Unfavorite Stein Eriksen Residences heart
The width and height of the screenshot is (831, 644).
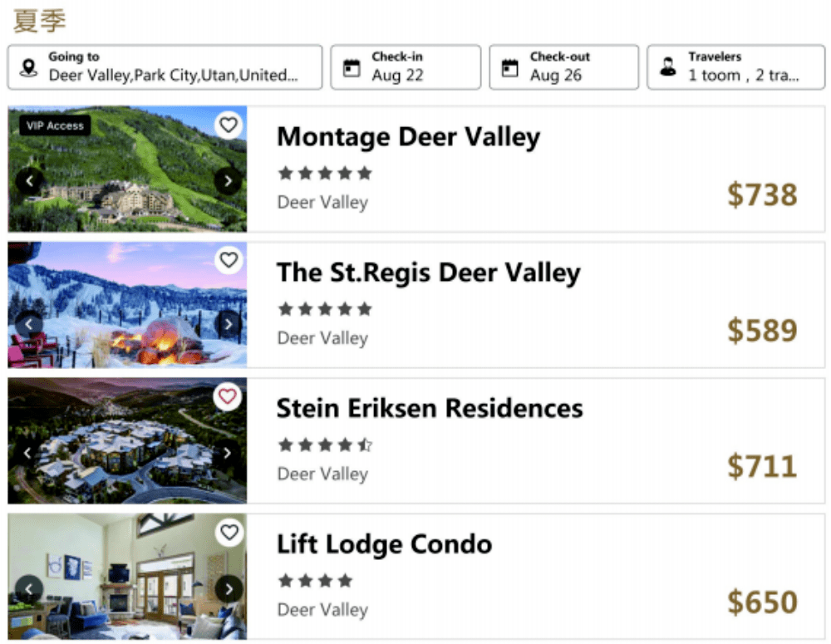[x=229, y=396]
